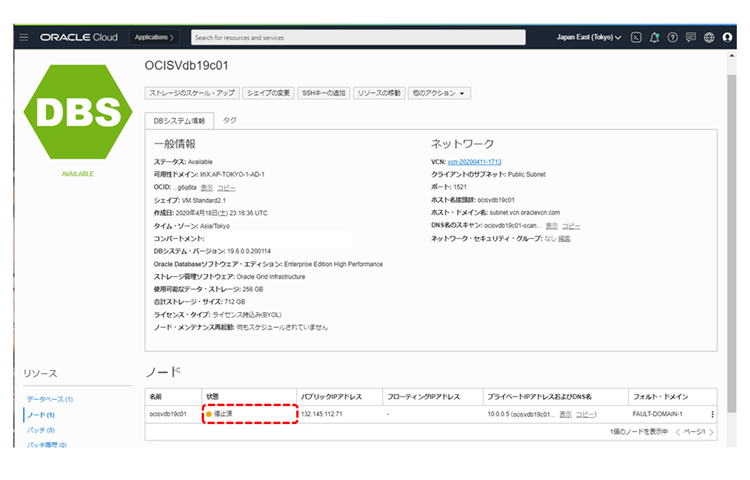Click the 停止済 status cell
Screen dimensions: 750x480
(x=249, y=414)
